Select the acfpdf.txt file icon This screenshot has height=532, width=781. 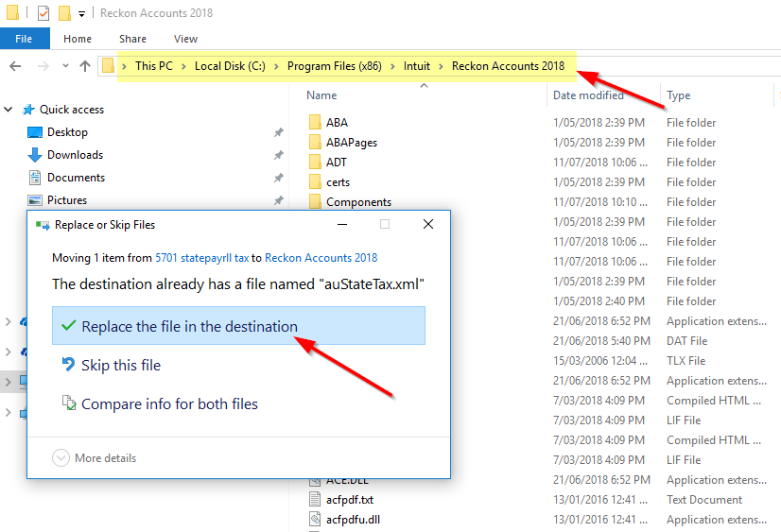(315, 499)
